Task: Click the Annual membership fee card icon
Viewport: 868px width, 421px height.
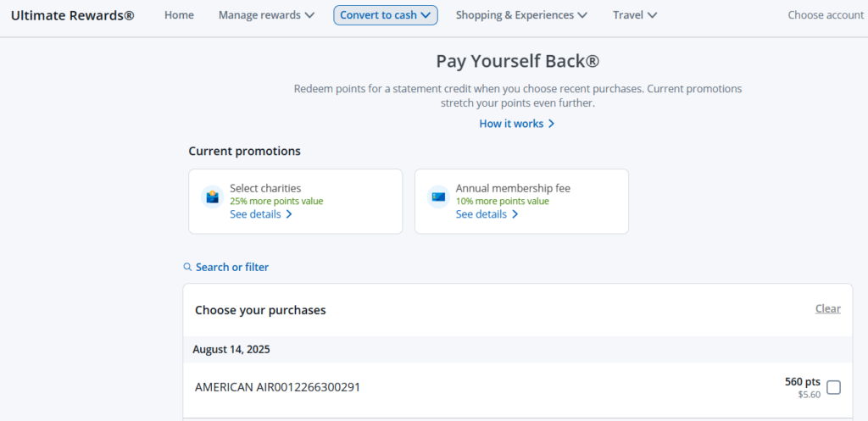Action: tap(438, 197)
